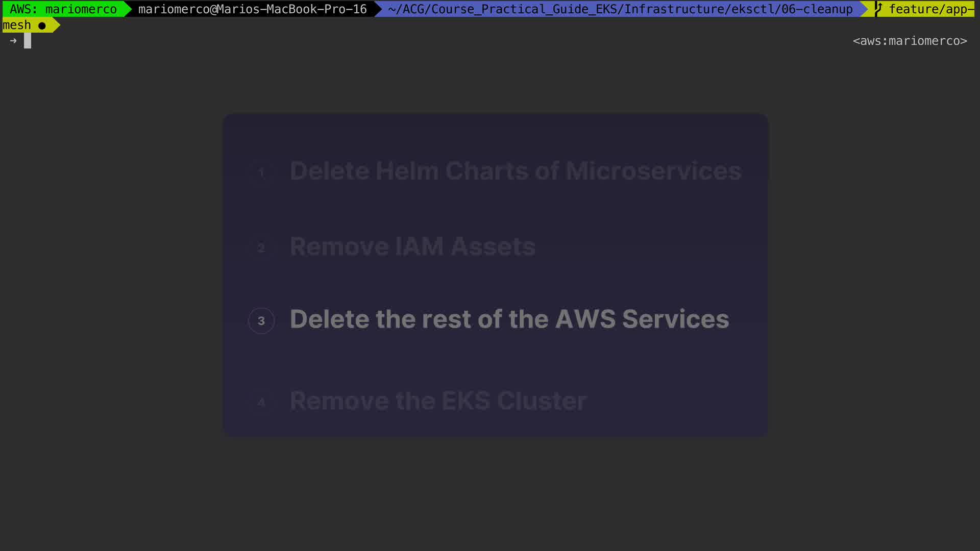Image resolution: width=980 pixels, height=551 pixels.
Task: Click the green powerline arrow after AWS segment
Action: coord(128,9)
